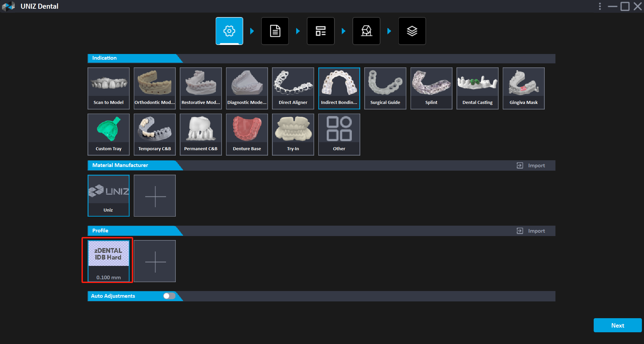Screen dimensions: 644x344
Task: Open the three-dot options menu
Action: pos(600,6)
